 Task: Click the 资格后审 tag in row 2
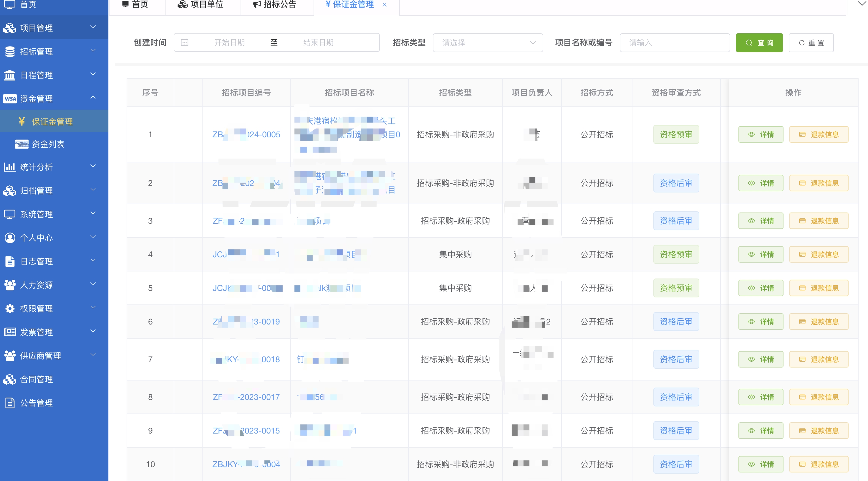[676, 183]
